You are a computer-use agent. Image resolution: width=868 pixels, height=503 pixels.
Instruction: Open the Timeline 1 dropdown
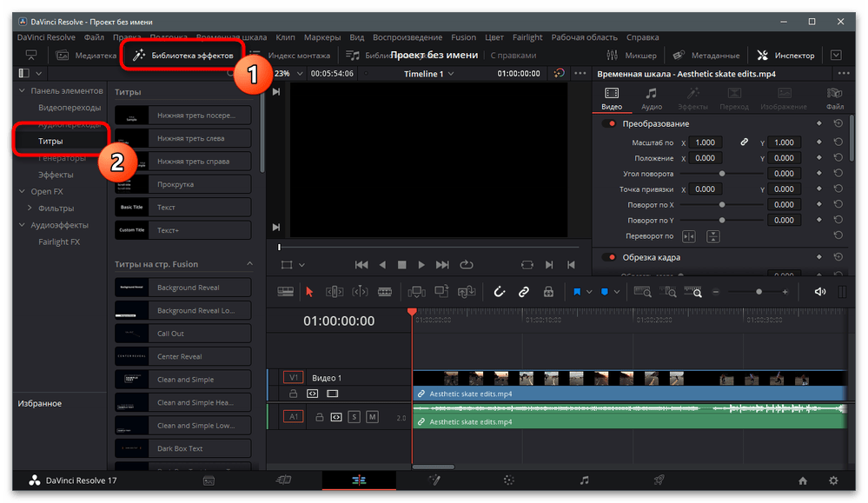[x=429, y=74]
